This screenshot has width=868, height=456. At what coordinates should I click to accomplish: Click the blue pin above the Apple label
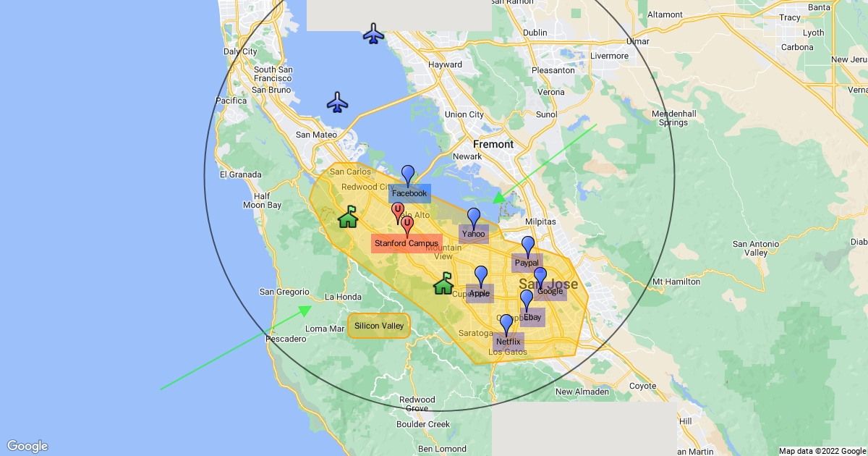(x=481, y=275)
